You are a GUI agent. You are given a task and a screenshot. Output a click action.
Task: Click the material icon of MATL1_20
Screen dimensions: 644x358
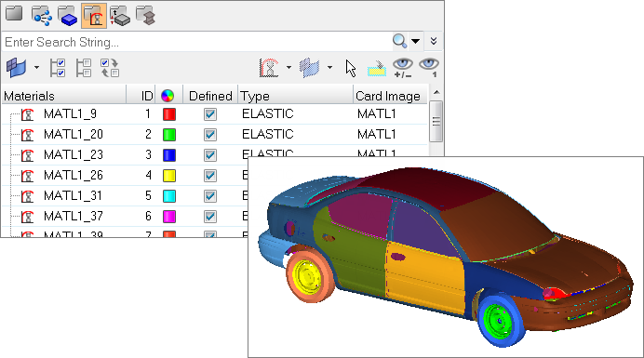[28, 135]
